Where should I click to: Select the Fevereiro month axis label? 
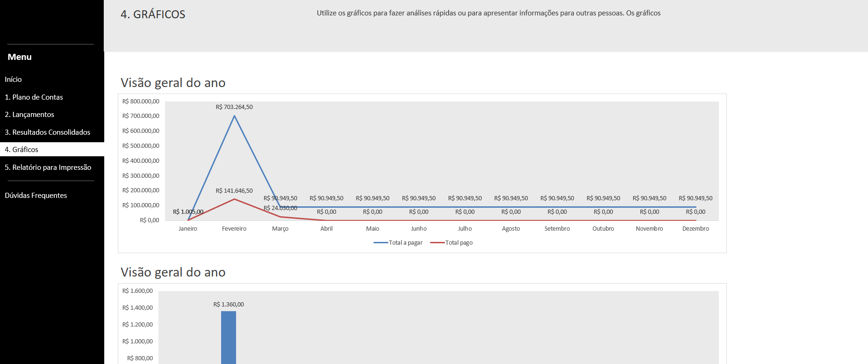[x=234, y=229]
